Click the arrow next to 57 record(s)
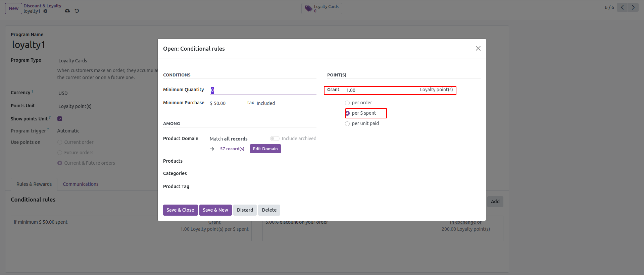 (212, 149)
